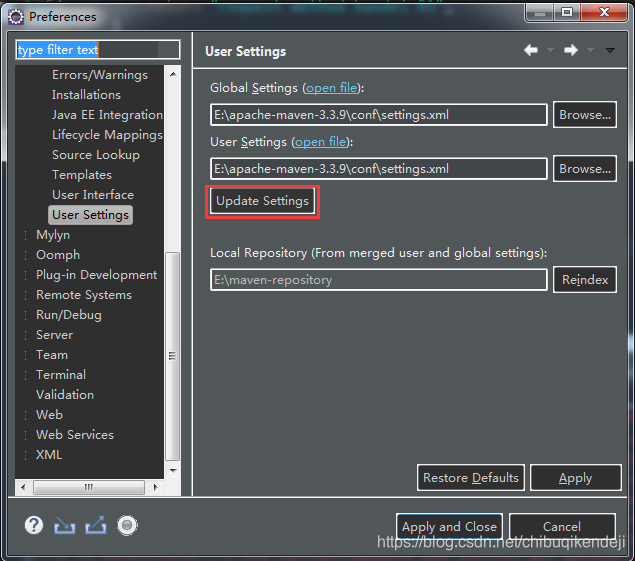Screen dimensions: 635x561
Task: Click the tree scroll up arrow
Action: click(x=173, y=74)
